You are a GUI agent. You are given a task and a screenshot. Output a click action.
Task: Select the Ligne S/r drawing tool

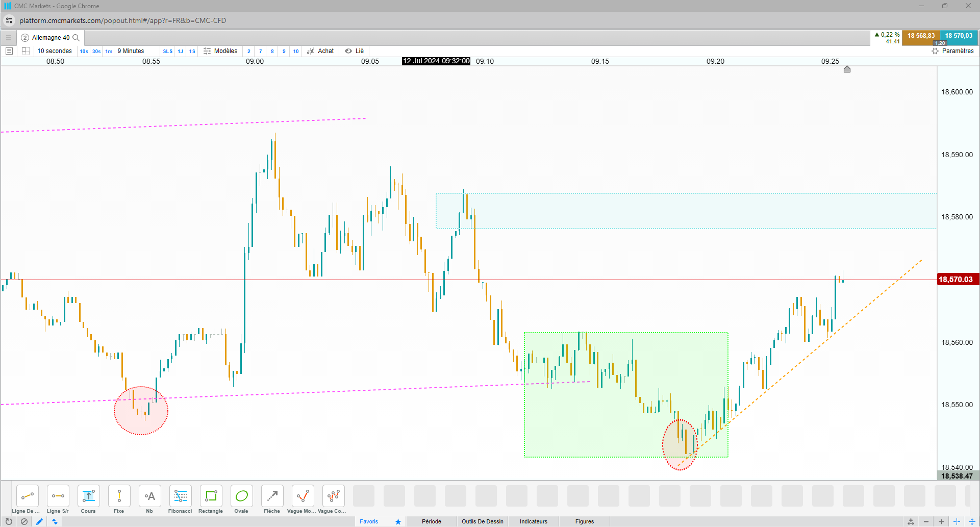58,496
